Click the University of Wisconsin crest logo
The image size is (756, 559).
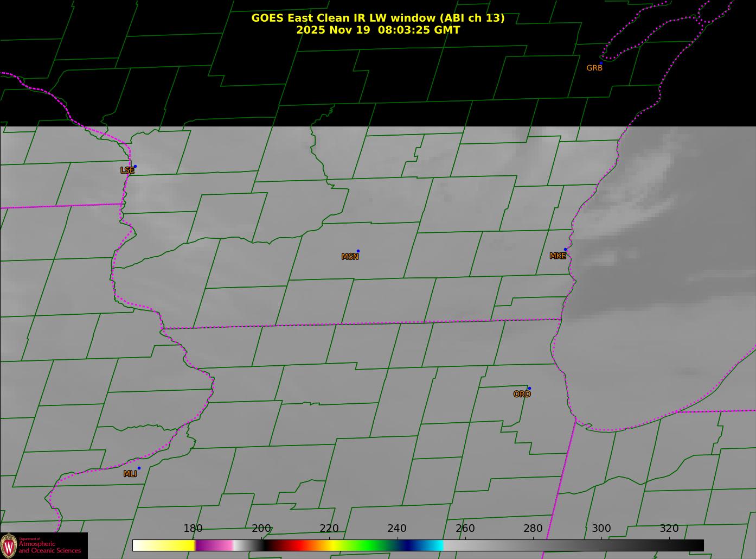tap(9, 545)
